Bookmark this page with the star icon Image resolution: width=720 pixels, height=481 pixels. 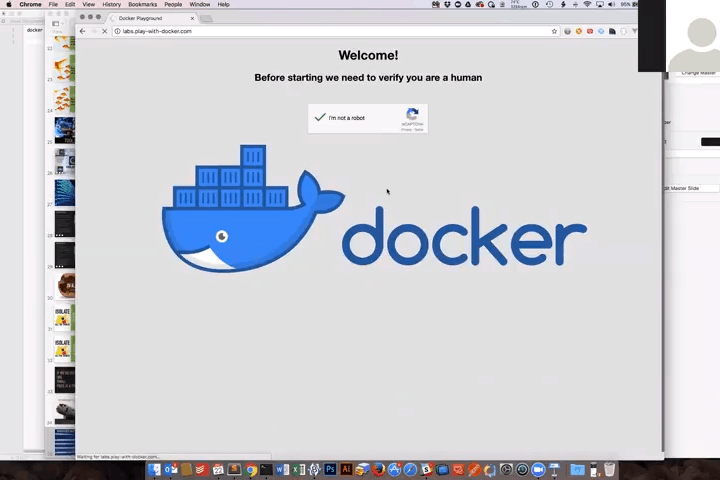pos(554,31)
